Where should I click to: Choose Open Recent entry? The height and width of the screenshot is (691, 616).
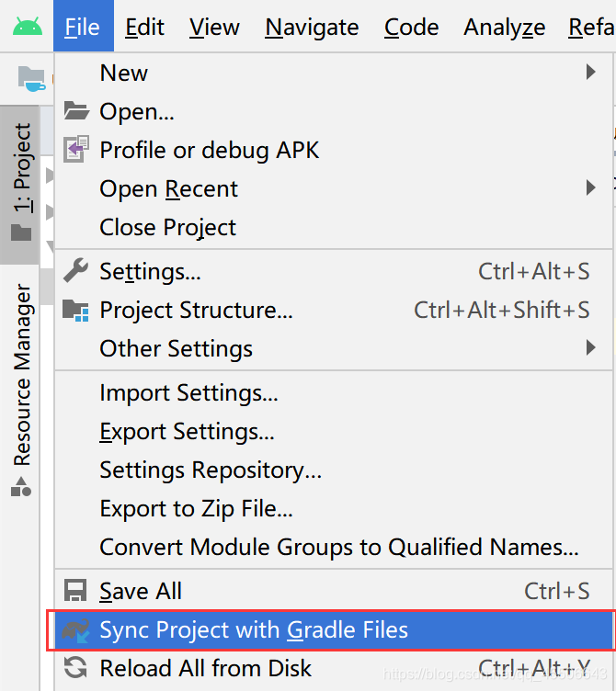334,188
